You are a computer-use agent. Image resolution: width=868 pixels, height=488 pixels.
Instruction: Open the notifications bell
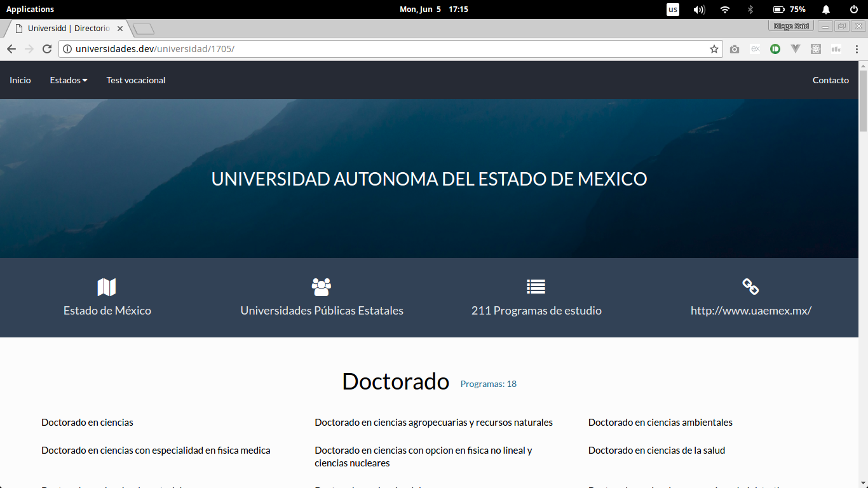[x=826, y=9]
